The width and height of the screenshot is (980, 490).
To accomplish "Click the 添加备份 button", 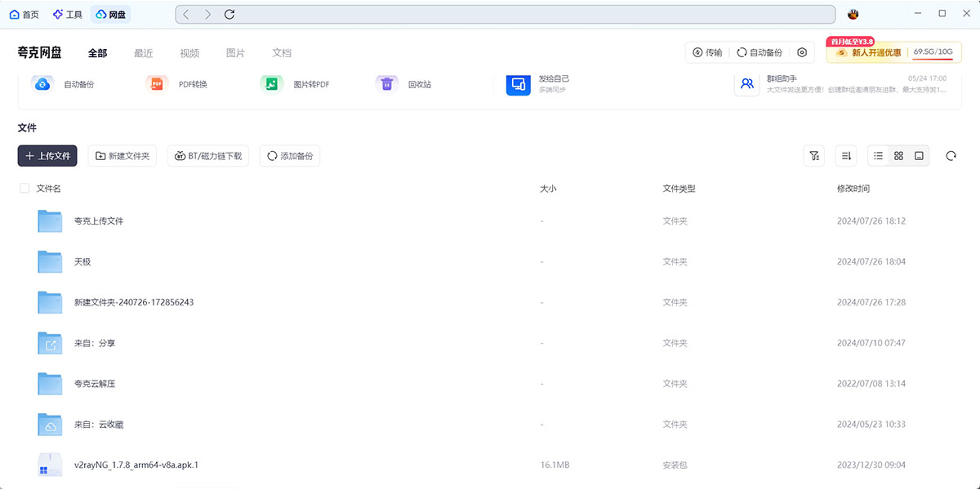I will tap(290, 156).
